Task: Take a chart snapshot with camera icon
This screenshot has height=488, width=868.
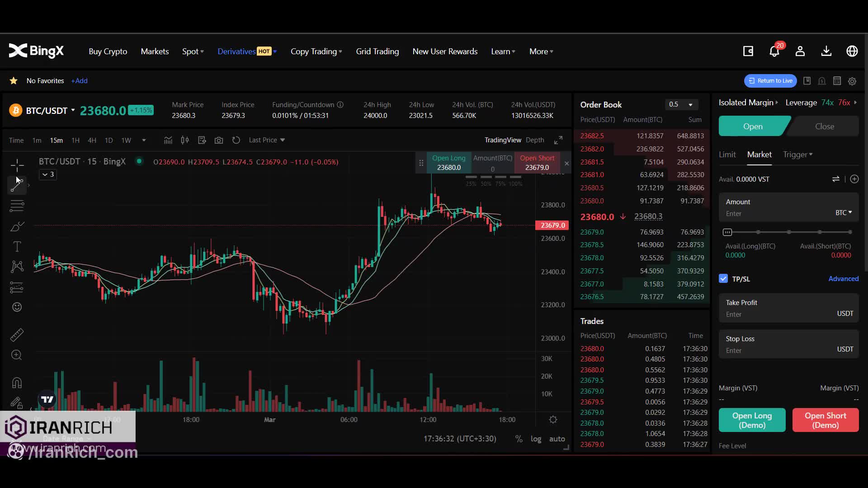Action: point(219,140)
